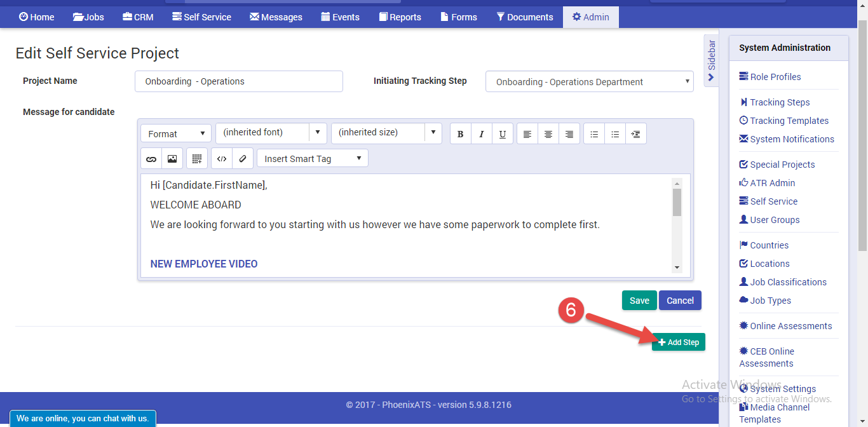This screenshot has height=427, width=868.
Task: Click the paperwork sentence in the editor
Action: 375,225
